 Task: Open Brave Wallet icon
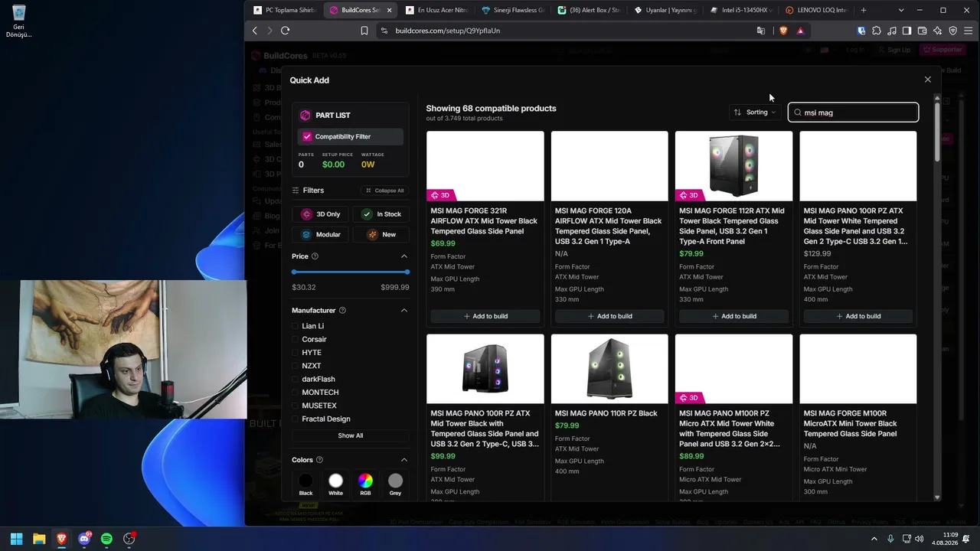click(922, 31)
